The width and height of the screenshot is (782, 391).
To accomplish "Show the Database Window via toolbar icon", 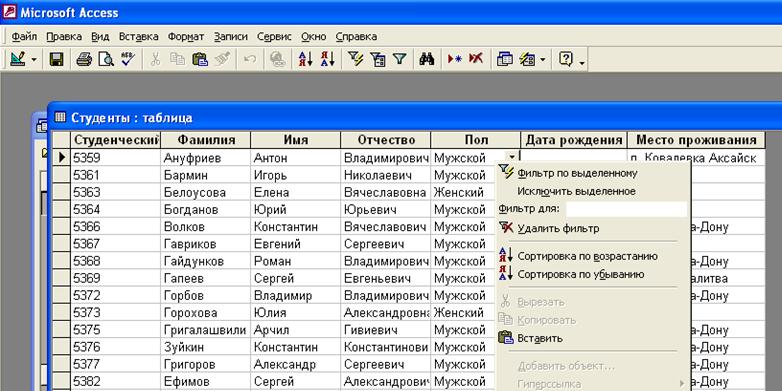I will coord(505,59).
